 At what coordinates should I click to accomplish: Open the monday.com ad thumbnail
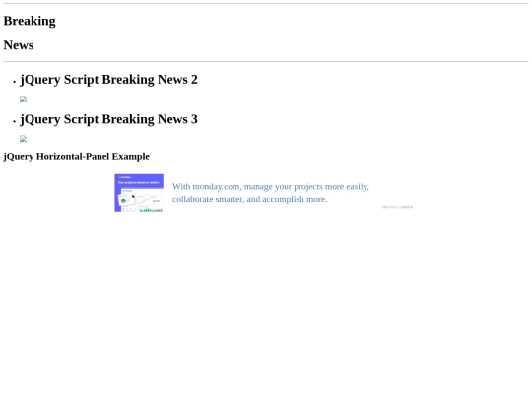click(139, 193)
